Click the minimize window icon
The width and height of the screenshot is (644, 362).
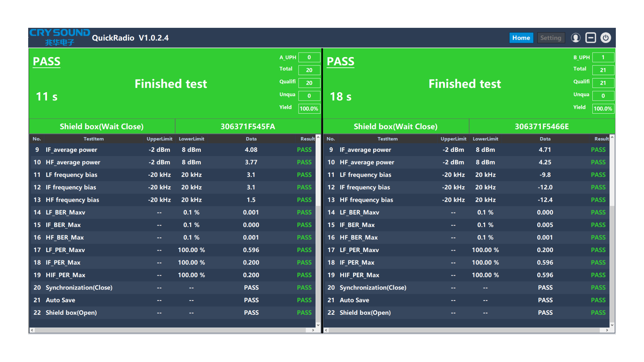[x=590, y=38]
